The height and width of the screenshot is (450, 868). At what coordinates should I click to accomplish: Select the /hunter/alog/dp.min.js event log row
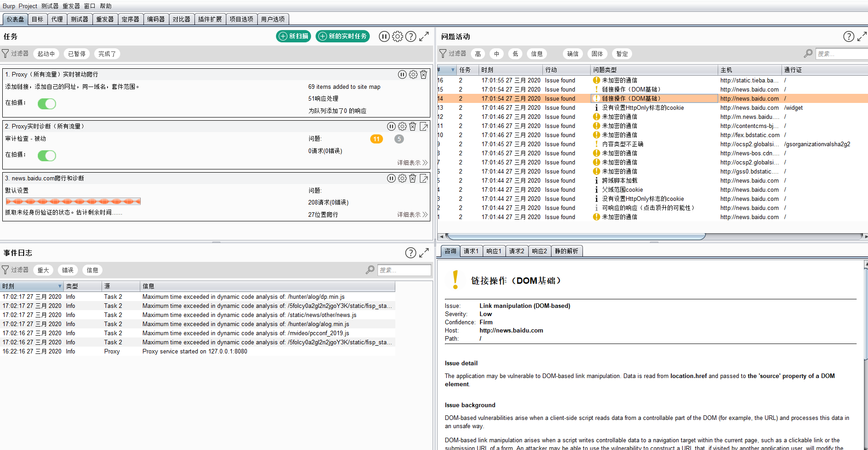(x=198, y=297)
